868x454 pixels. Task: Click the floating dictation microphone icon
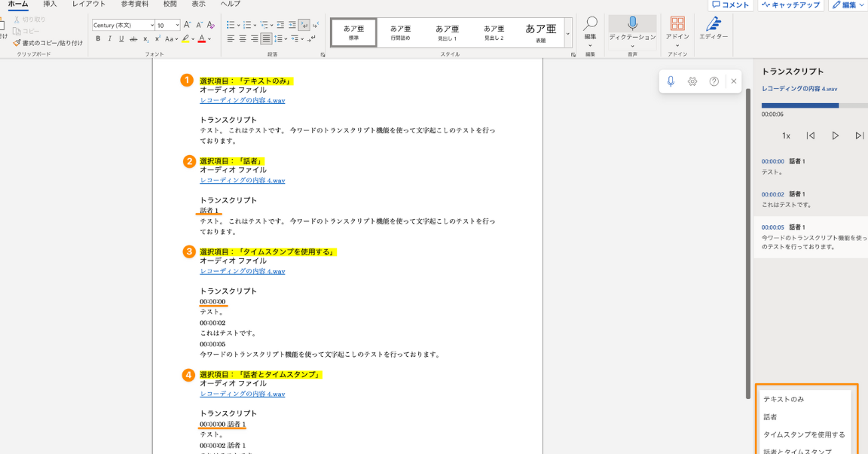pos(671,81)
